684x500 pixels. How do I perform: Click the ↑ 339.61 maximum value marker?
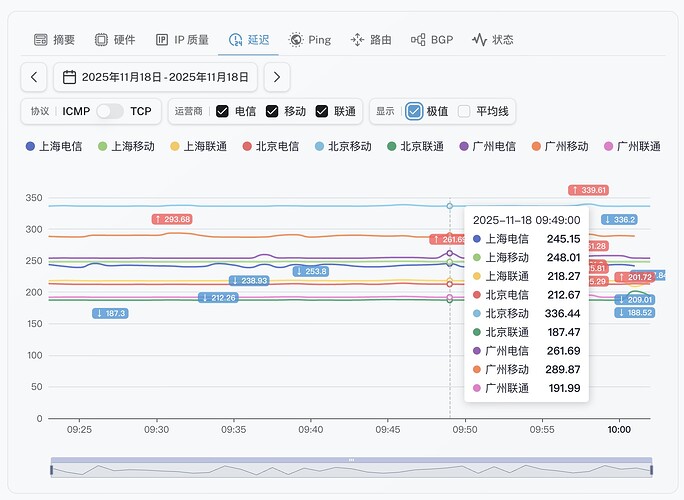click(588, 190)
